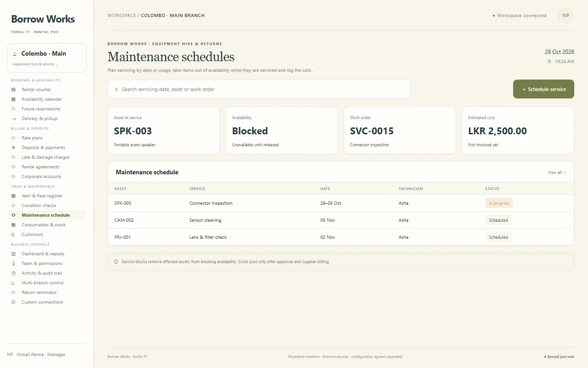Image resolution: width=588 pixels, height=368 pixels.
Task: Click the CAM-002 asset row
Action: pos(341,220)
